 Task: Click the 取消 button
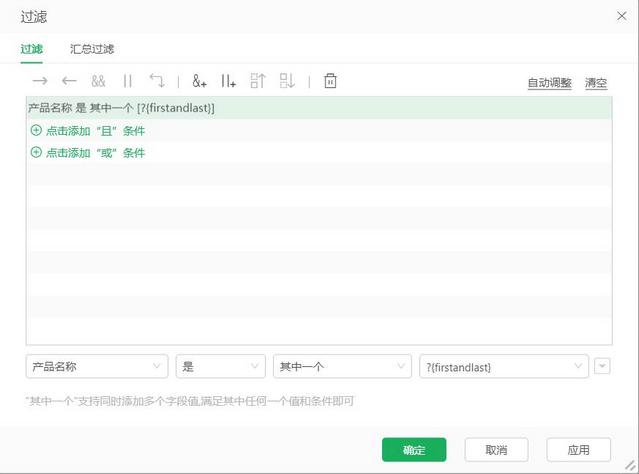click(x=496, y=450)
